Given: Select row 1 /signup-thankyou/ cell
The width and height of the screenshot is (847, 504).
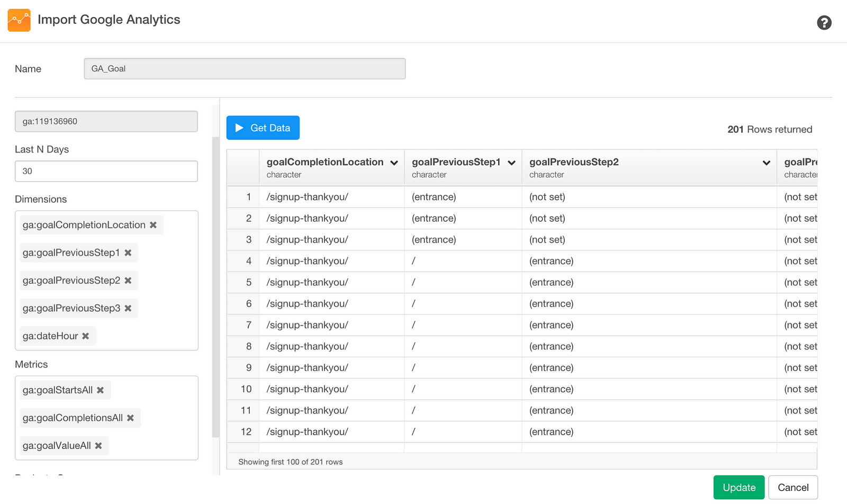Looking at the screenshot, I should click(331, 197).
